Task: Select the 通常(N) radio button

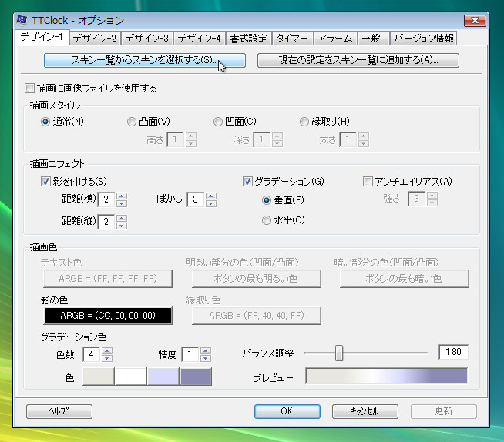Action: [x=45, y=122]
